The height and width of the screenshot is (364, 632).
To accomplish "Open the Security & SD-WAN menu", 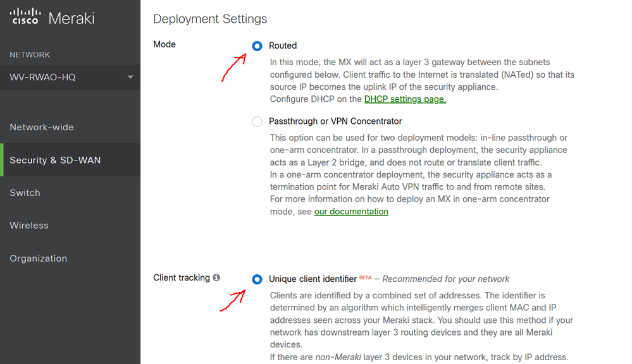I will pyautogui.click(x=70, y=160).
